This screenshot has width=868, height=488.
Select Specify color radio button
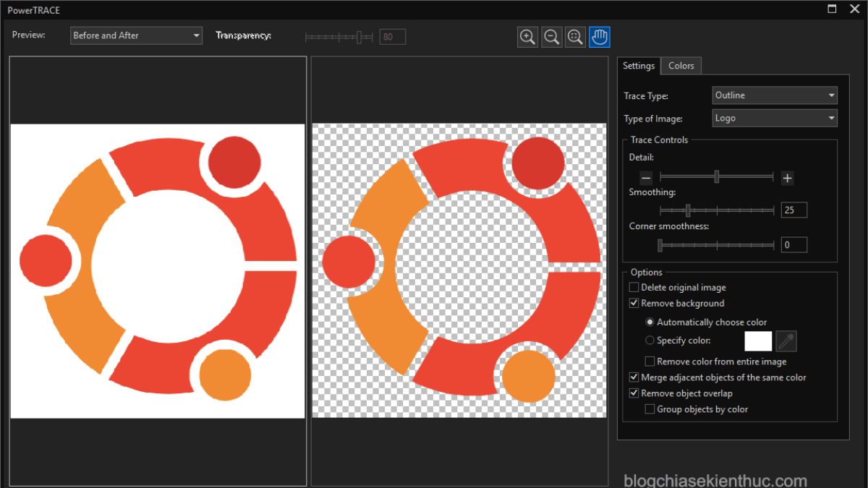coord(650,341)
